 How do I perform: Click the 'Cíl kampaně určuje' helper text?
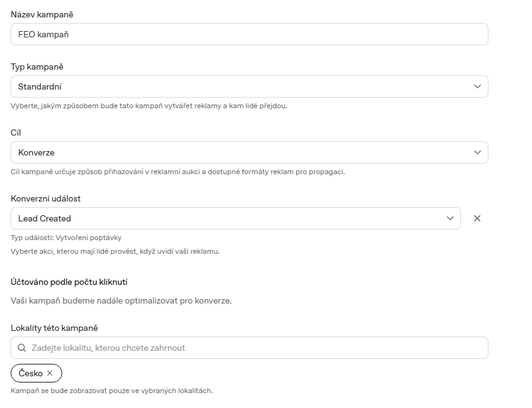tap(178, 172)
